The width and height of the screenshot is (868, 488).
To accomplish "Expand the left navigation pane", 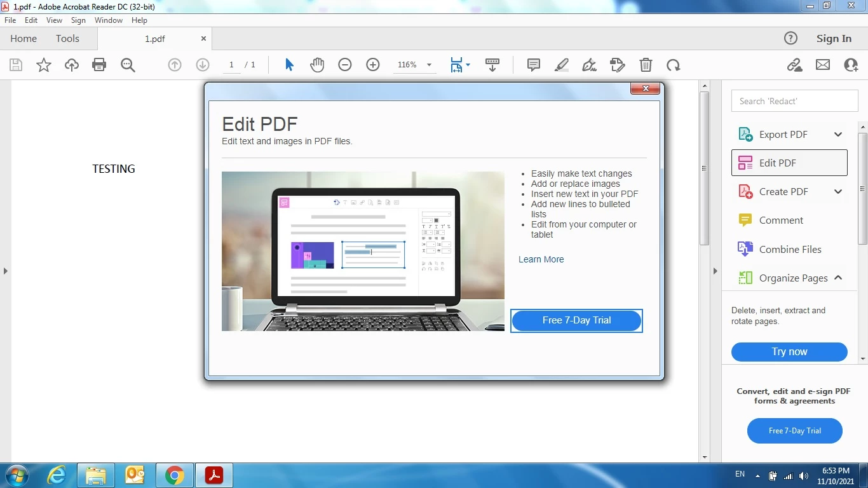I will point(5,271).
